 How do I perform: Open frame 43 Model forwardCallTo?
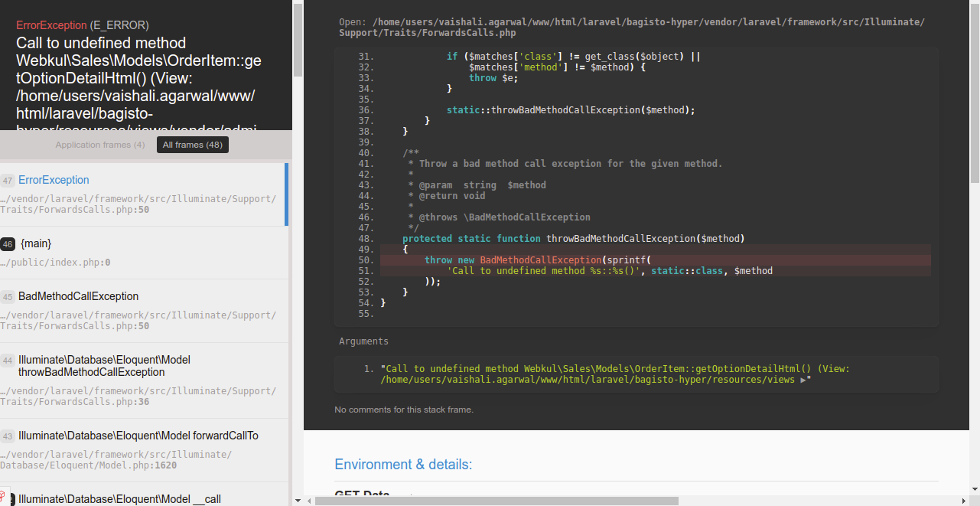click(x=143, y=450)
